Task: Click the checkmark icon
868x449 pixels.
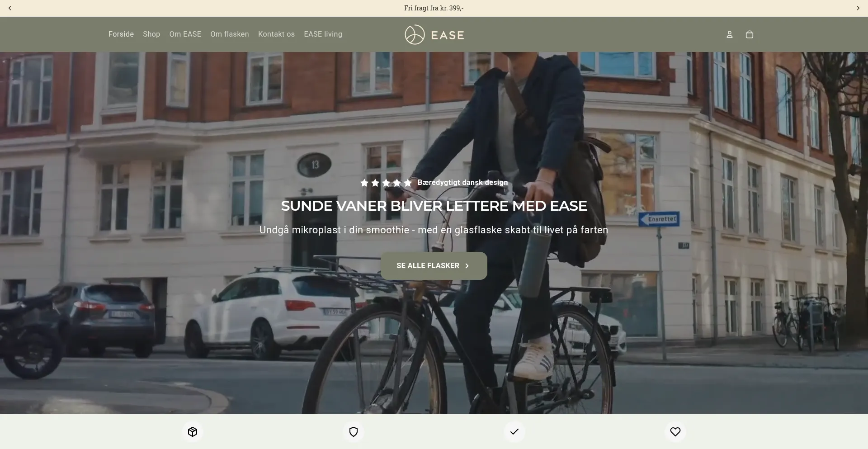Action: [514, 432]
